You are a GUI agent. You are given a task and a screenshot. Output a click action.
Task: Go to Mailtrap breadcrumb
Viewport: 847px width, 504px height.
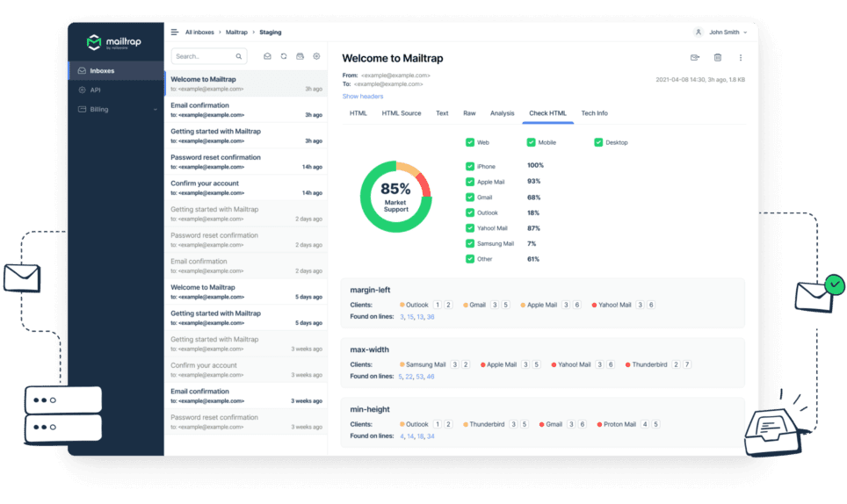(236, 32)
